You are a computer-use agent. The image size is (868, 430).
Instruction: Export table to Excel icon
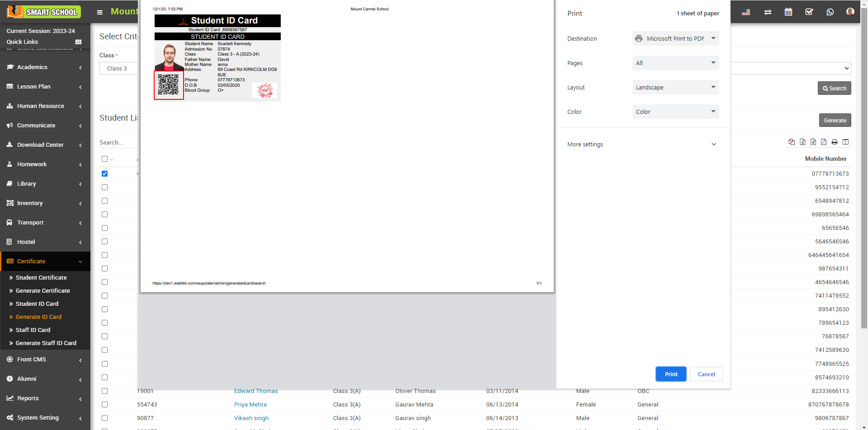coord(802,142)
